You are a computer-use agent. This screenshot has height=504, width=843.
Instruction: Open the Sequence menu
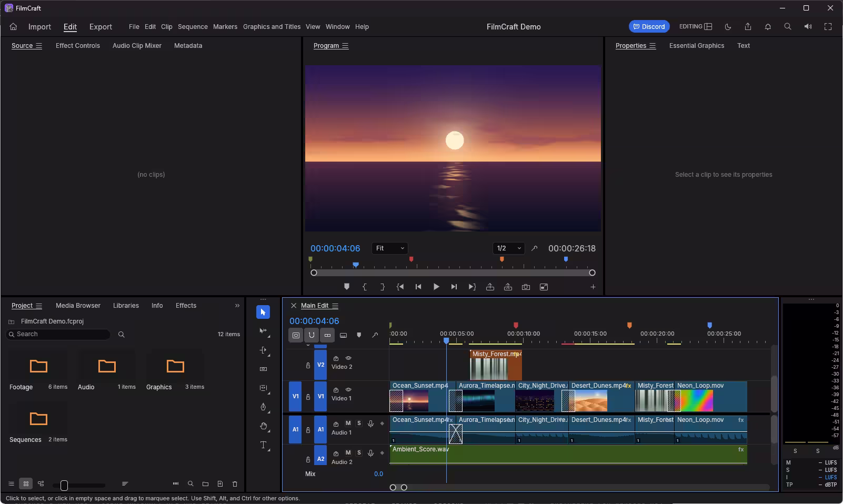(193, 27)
